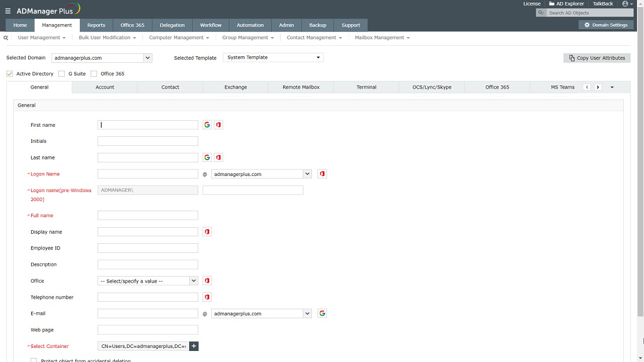The width and height of the screenshot is (644, 362).
Task: Expand the Computer Management submenu
Action: pos(179,38)
